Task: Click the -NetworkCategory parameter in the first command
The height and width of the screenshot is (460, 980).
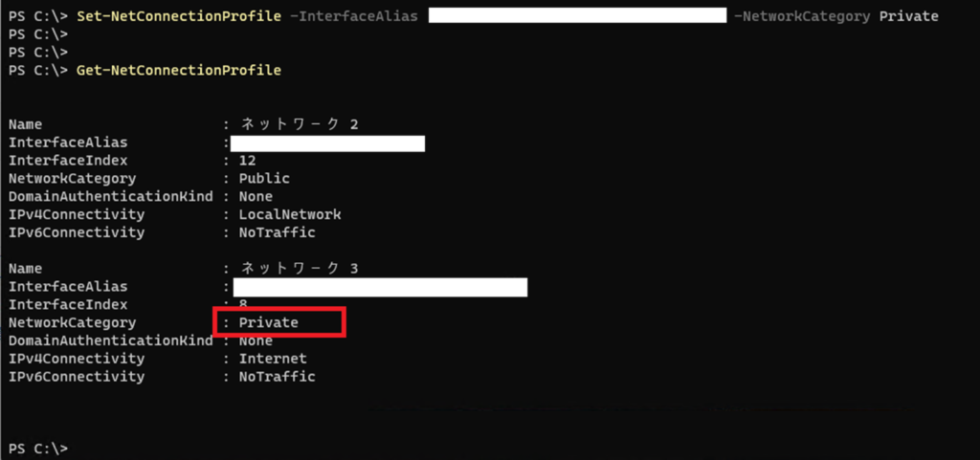Action: point(801,16)
